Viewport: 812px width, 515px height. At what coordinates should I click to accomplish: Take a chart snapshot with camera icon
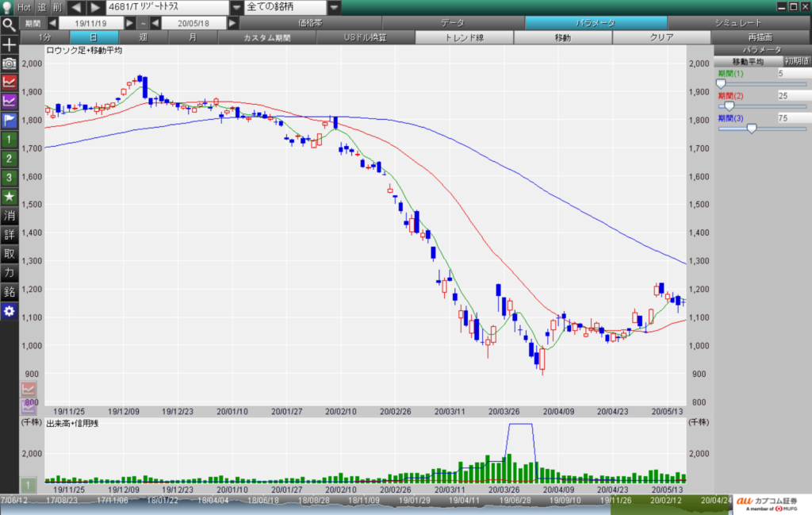pyautogui.click(x=10, y=63)
